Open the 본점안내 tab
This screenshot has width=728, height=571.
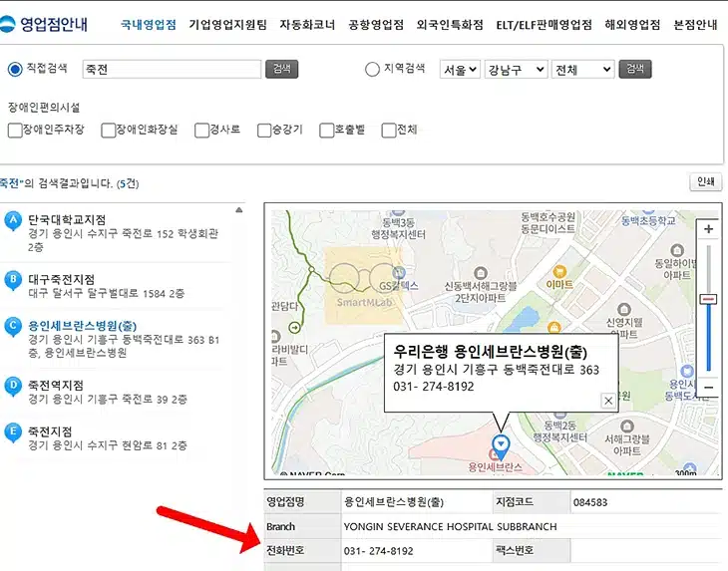[695, 25]
